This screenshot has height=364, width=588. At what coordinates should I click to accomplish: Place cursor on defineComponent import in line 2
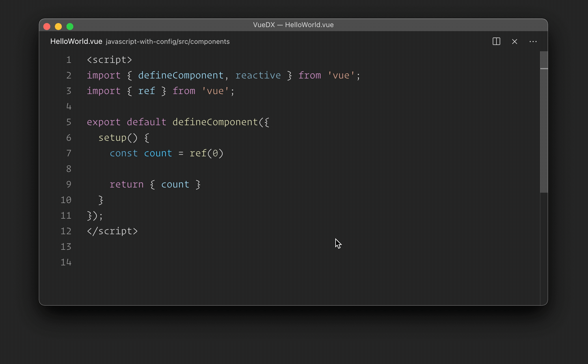[181, 75]
